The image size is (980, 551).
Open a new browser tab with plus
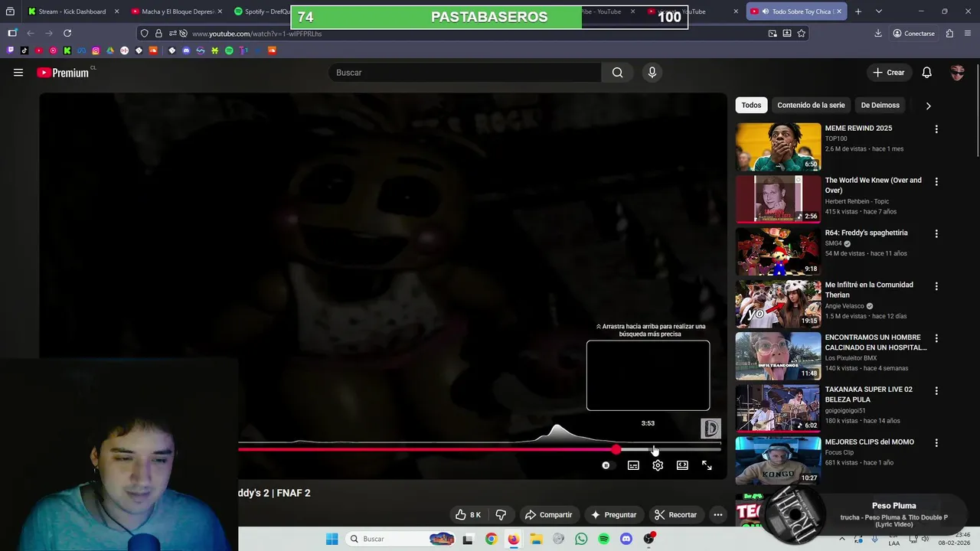pyautogui.click(x=857, y=11)
